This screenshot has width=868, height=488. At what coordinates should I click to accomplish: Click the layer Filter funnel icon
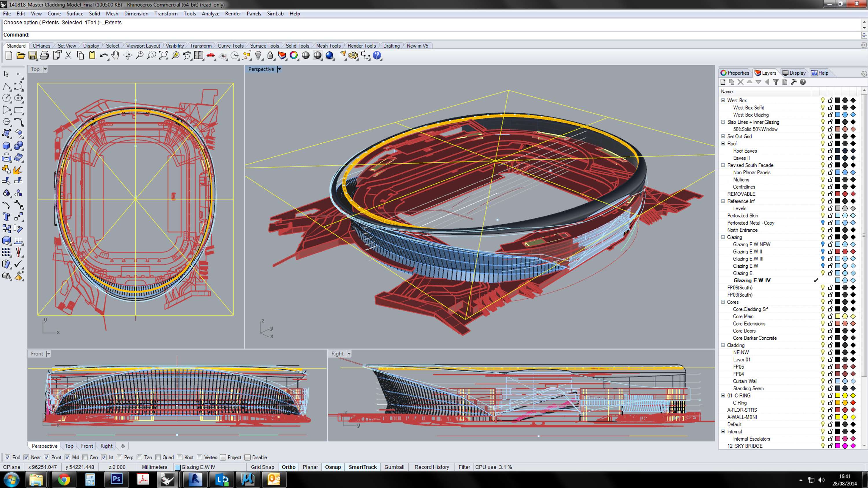[776, 82]
